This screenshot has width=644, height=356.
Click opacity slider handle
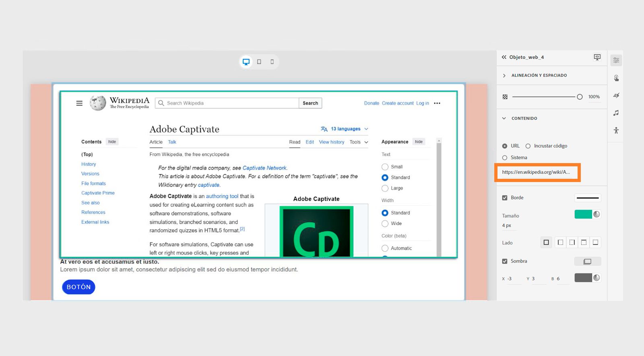click(580, 97)
